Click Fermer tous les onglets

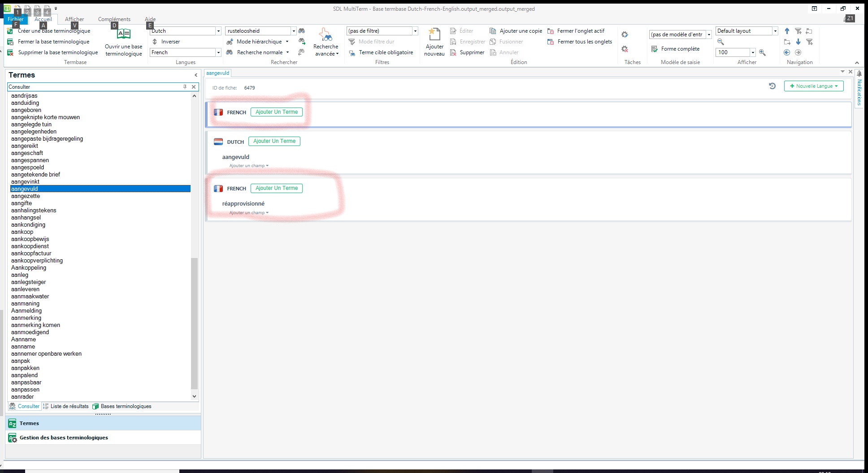(580, 42)
